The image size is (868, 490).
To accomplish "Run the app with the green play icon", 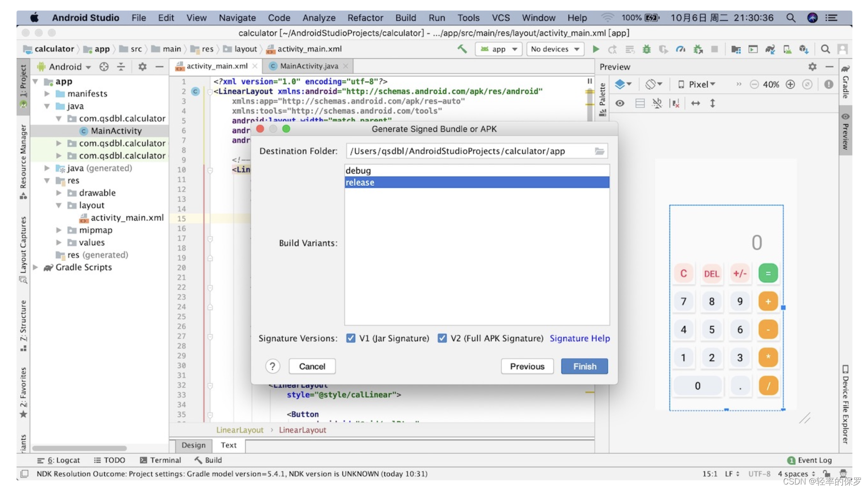I will (596, 49).
